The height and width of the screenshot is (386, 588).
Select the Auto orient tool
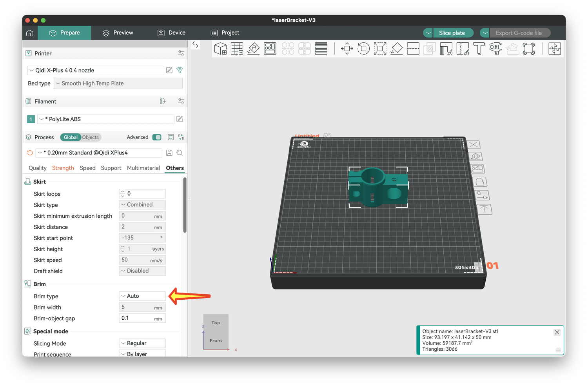[x=254, y=49]
